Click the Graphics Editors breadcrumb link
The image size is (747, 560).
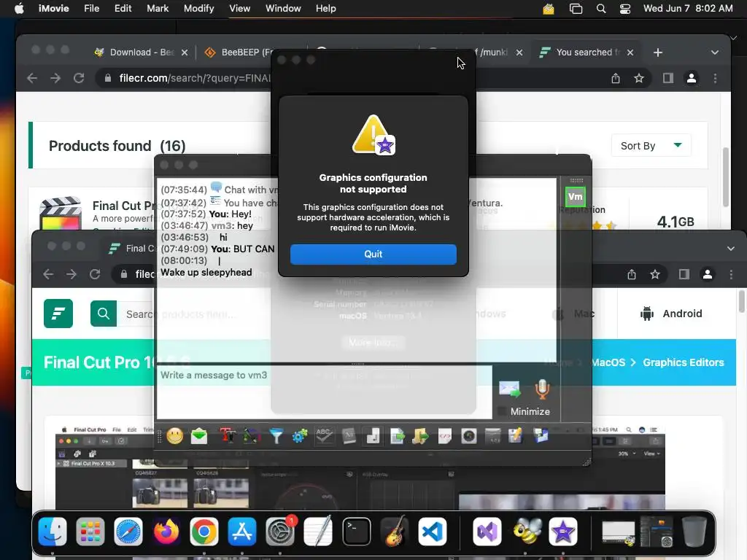coord(683,362)
